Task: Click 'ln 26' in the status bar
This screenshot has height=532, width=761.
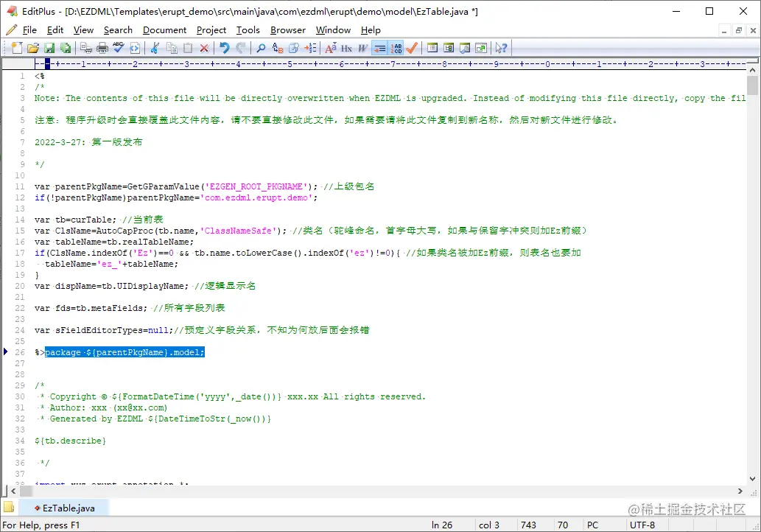Action: point(442,525)
